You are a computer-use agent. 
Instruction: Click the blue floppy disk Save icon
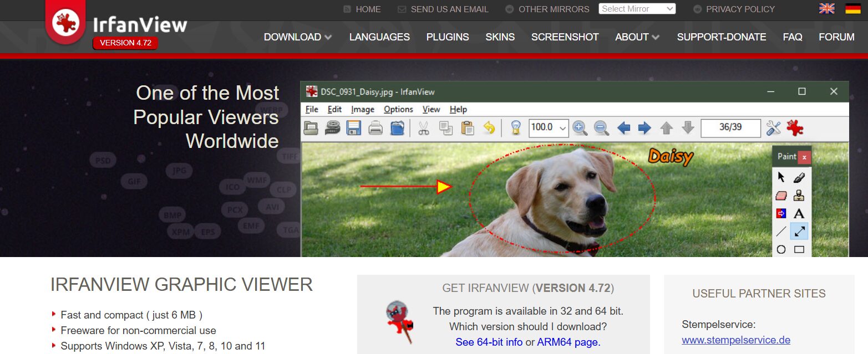pyautogui.click(x=354, y=128)
